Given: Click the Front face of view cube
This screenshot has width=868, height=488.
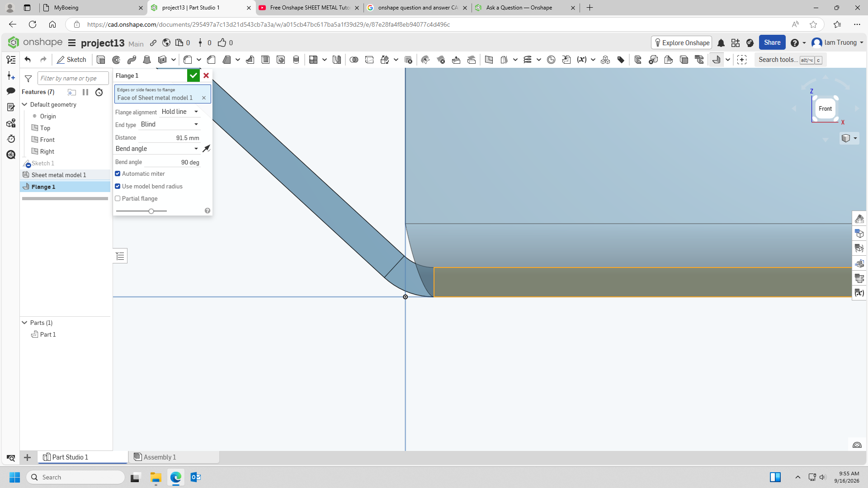Looking at the screenshot, I should pos(825,109).
